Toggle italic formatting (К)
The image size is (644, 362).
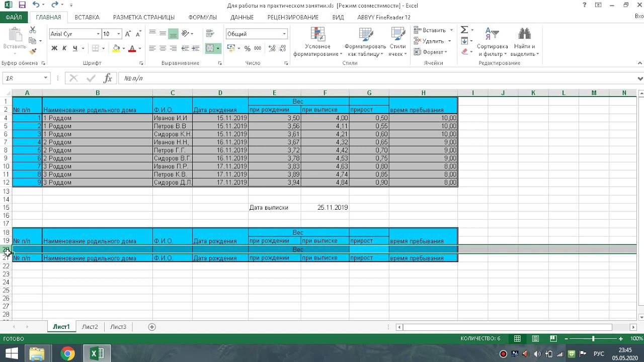pos(64,48)
